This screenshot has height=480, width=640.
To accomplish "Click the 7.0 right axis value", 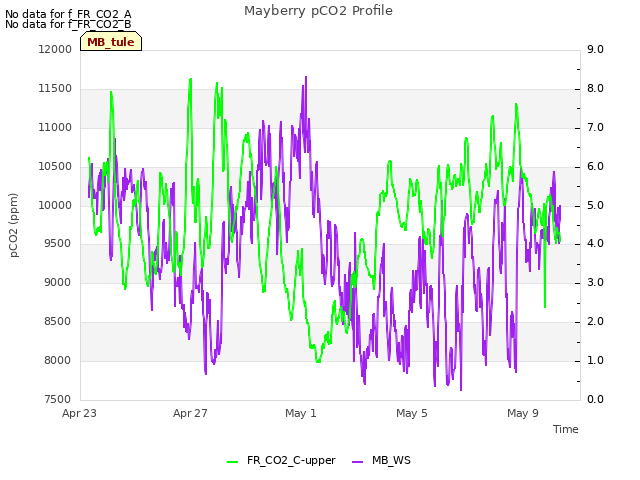I will [x=595, y=127].
